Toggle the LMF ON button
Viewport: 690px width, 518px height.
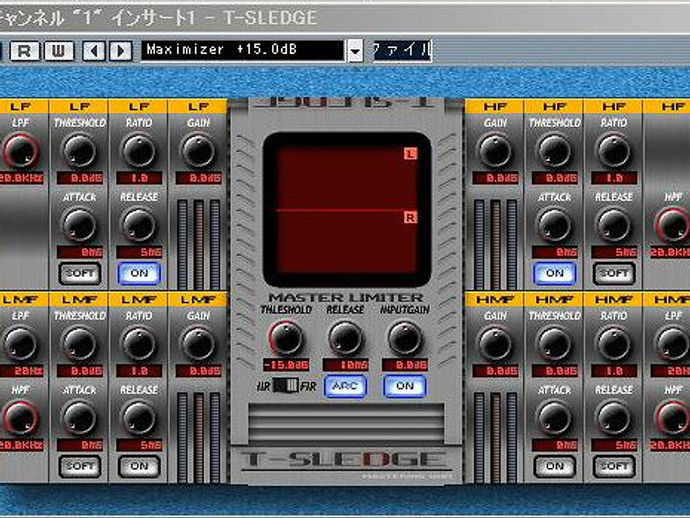139,467
